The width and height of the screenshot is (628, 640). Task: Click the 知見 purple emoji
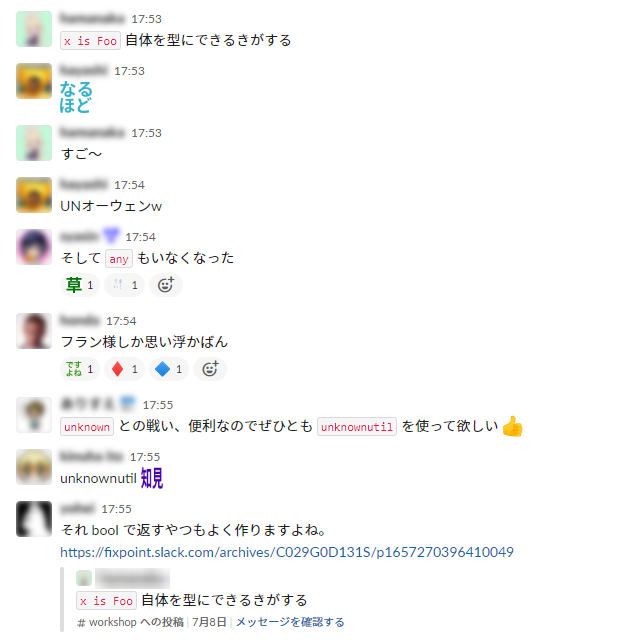(x=152, y=478)
